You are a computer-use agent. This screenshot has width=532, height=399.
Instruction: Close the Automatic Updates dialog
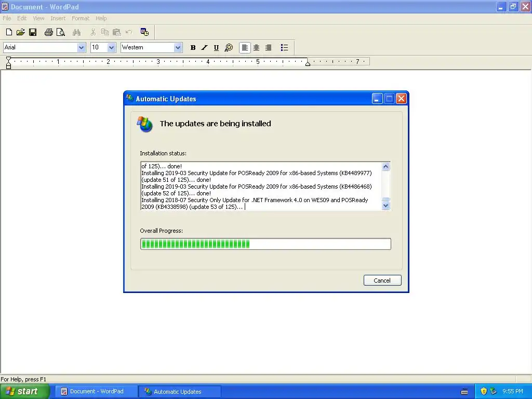tap(402, 99)
